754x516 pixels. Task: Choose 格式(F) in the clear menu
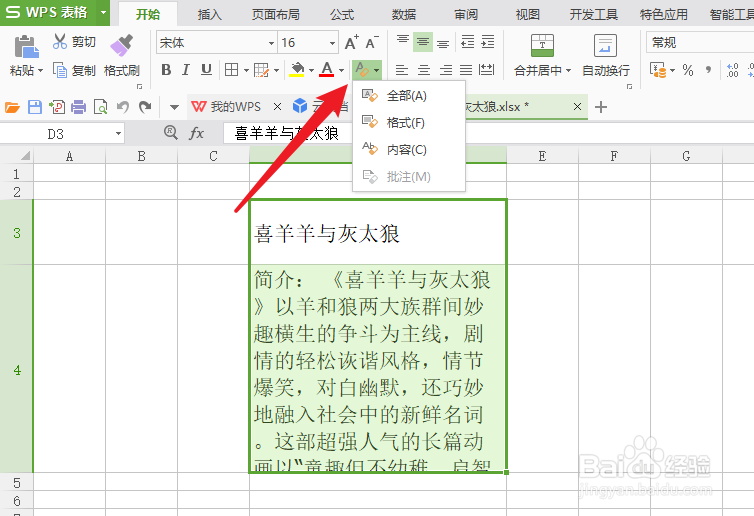click(409, 123)
